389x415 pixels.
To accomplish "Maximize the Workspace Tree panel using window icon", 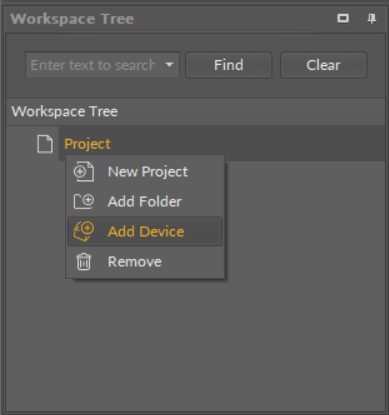I will [x=343, y=18].
